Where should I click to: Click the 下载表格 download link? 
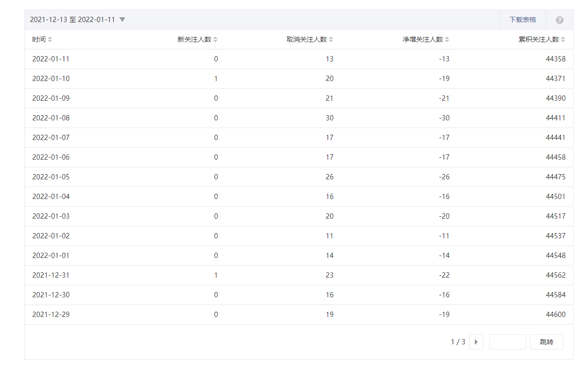(522, 20)
